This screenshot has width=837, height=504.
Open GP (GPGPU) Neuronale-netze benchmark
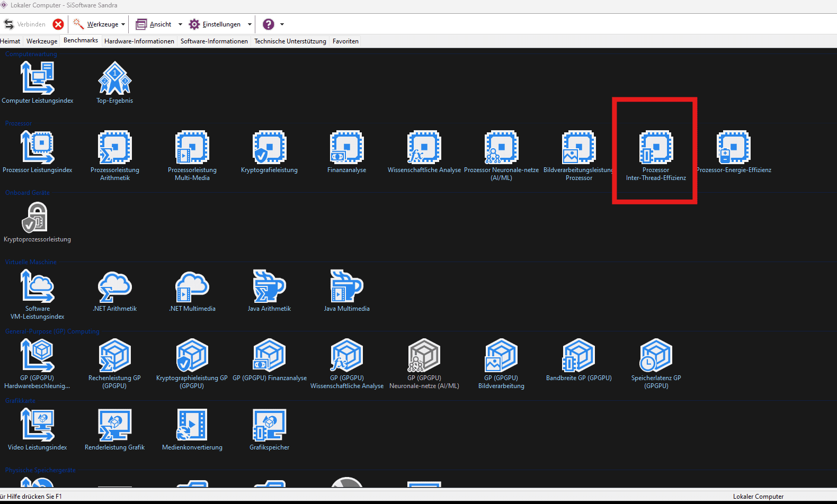tap(424, 364)
